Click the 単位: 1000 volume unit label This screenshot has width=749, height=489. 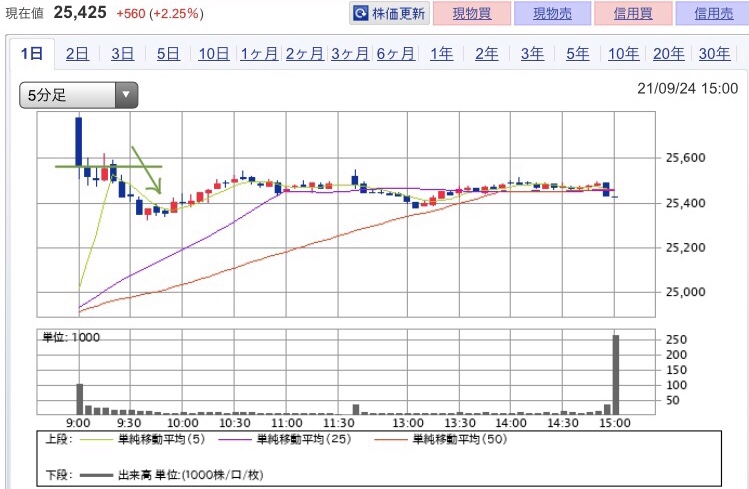coord(71,338)
